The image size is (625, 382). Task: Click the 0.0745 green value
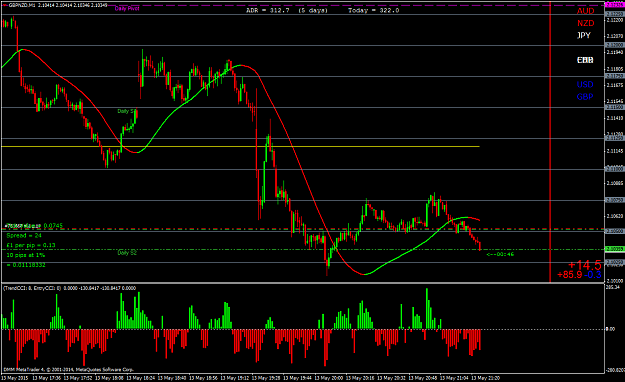tap(53, 226)
